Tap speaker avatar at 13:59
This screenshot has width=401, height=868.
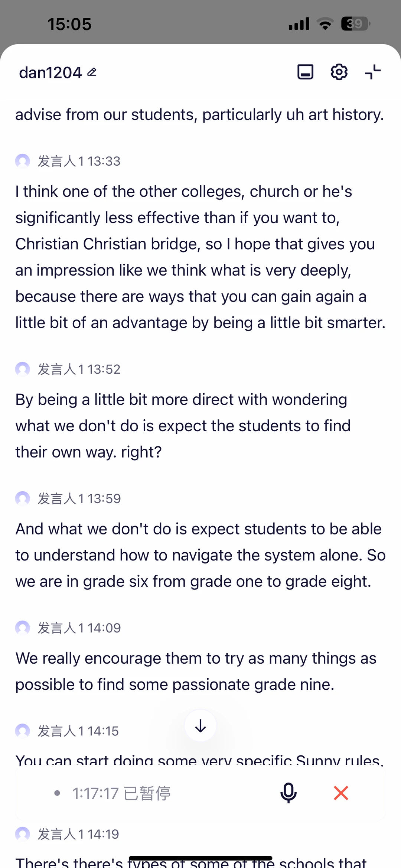tap(22, 498)
